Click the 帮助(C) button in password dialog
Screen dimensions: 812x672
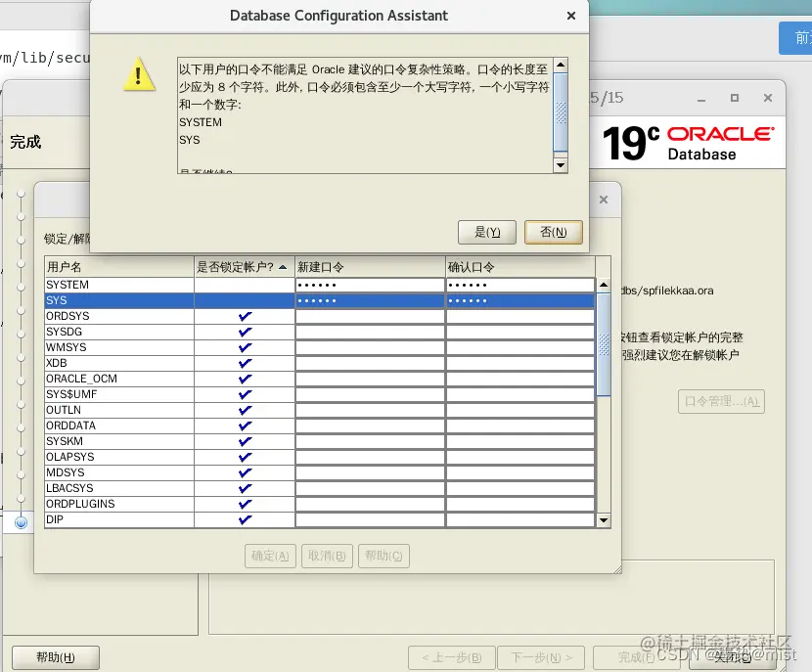[383, 556]
